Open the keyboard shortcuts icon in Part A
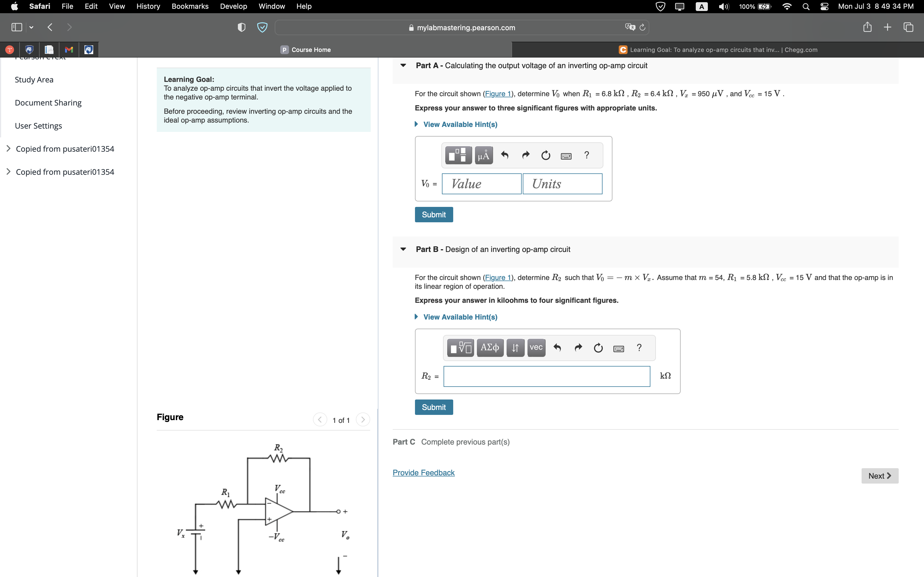This screenshot has width=924, height=577. (566, 156)
